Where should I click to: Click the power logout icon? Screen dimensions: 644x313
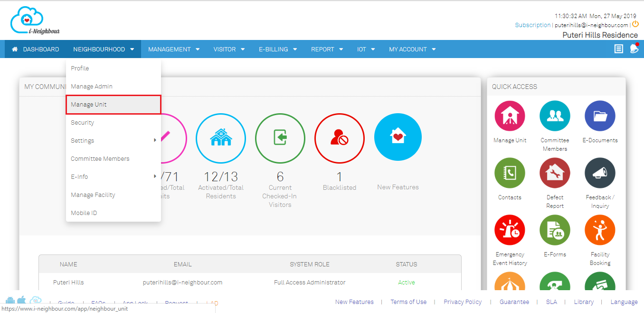(x=635, y=24)
